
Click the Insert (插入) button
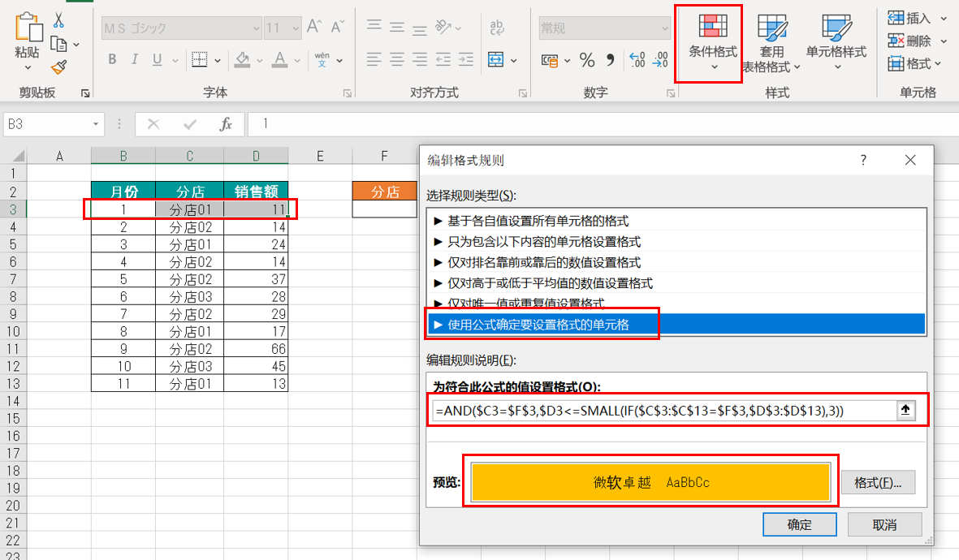pyautogui.click(x=909, y=19)
